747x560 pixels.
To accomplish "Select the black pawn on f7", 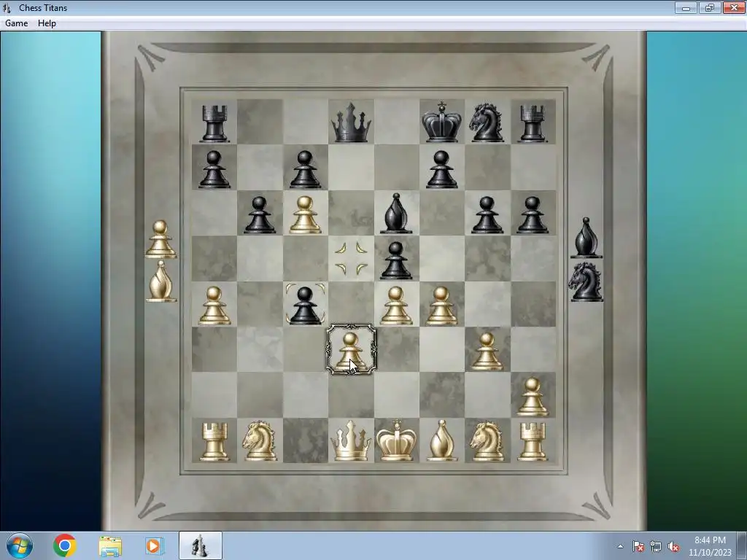I will click(x=441, y=169).
